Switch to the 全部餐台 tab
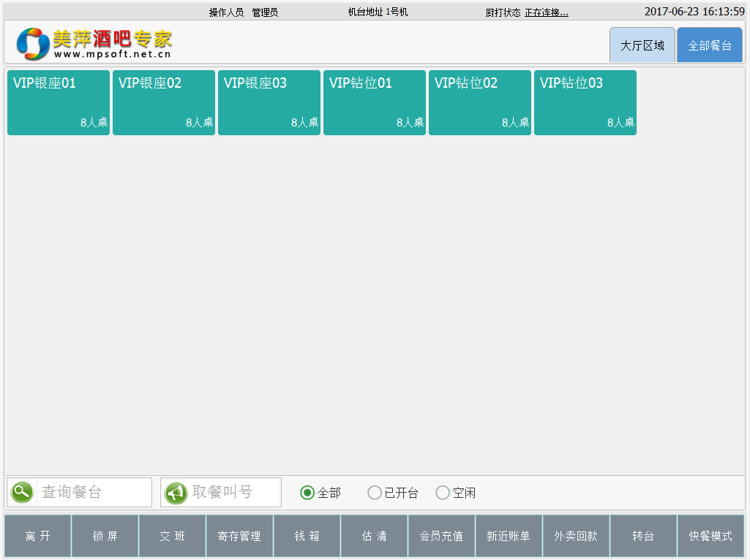Screen dimensions: 750x560 click(x=709, y=45)
